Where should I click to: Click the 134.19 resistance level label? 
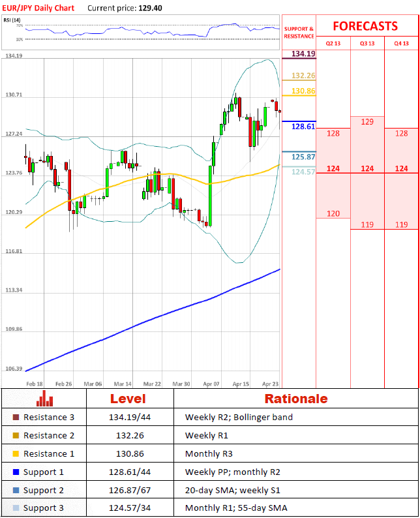click(303, 53)
